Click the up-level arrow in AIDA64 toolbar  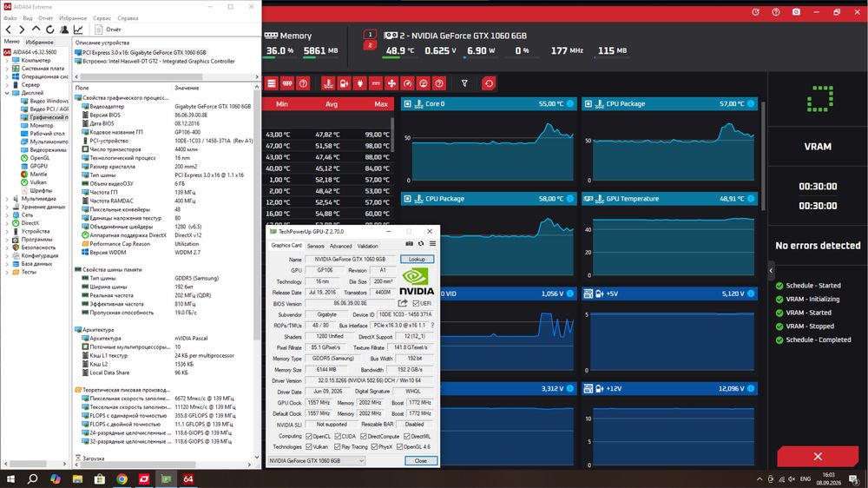point(36,29)
